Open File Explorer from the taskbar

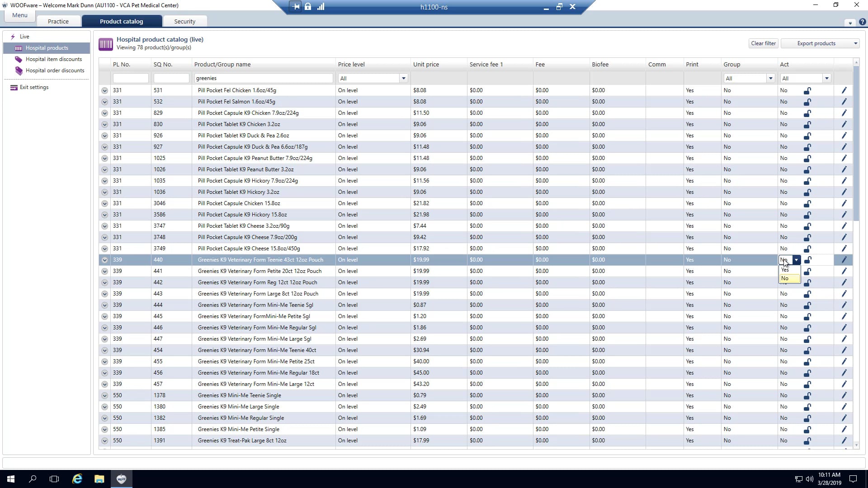click(99, 479)
